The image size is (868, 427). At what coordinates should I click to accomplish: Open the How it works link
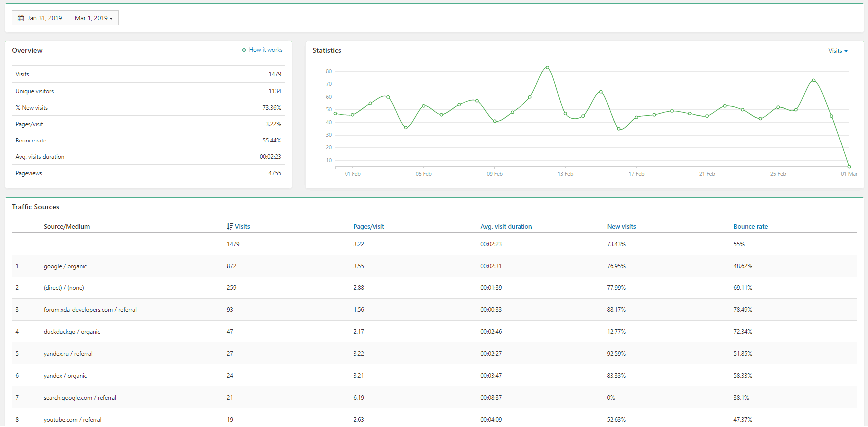point(266,50)
